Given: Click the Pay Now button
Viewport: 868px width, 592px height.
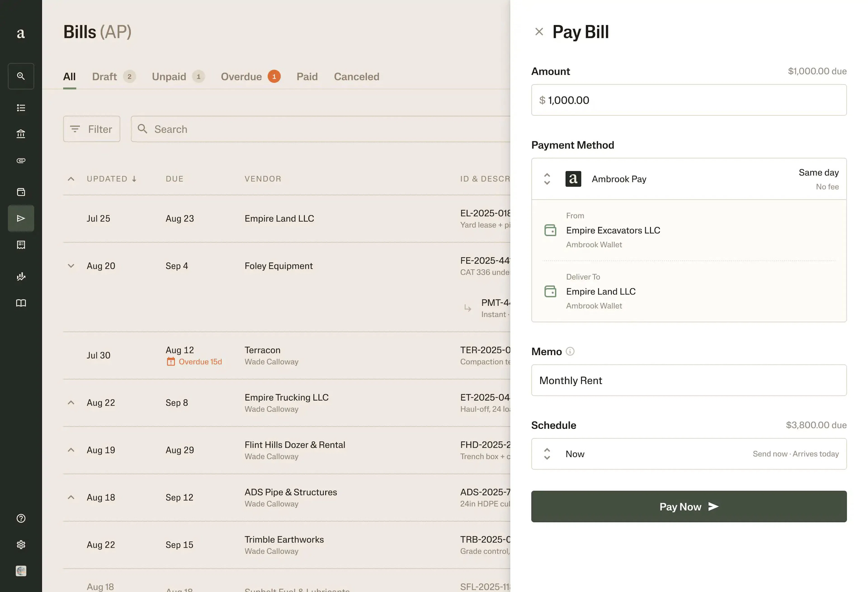Looking at the screenshot, I should coord(689,507).
